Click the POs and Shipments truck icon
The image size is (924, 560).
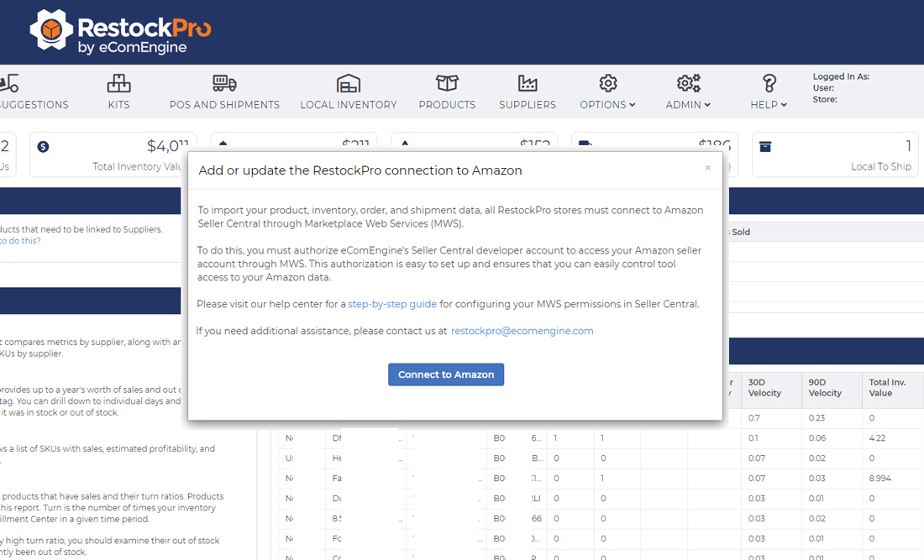(224, 83)
